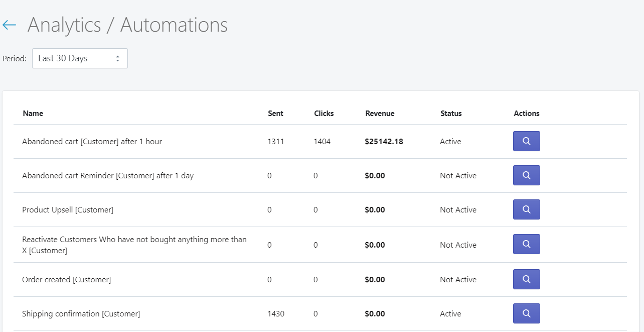
Task: Click the Clicks column header
Action: pos(324,114)
